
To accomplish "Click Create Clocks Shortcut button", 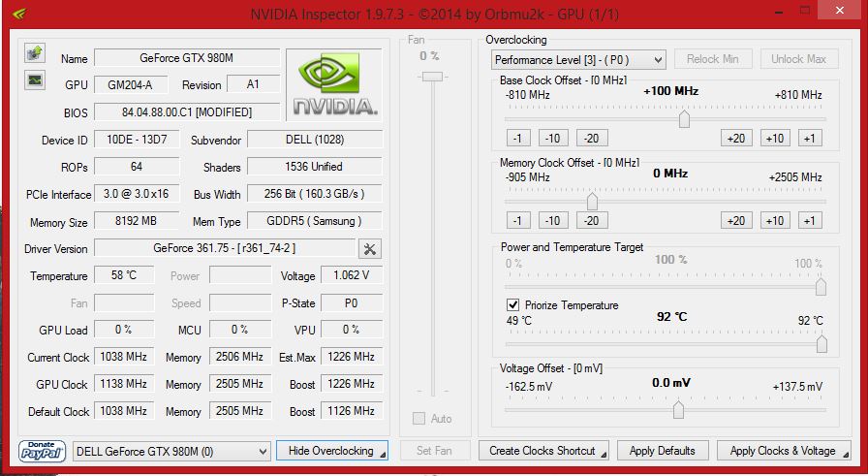I will click(543, 451).
